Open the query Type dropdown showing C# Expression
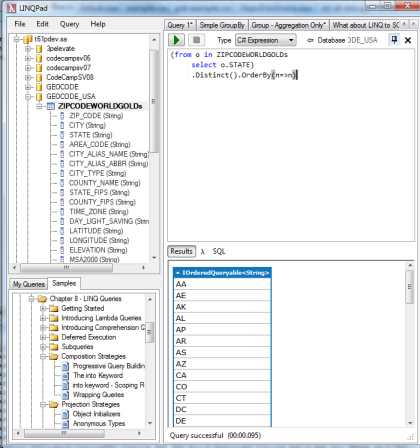This screenshot has height=448, width=420. pos(266,40)
